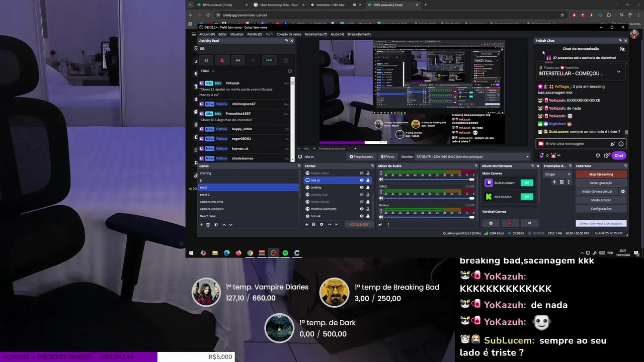
Task: Open the Editar menu
Action: click(x=222, y=34)
